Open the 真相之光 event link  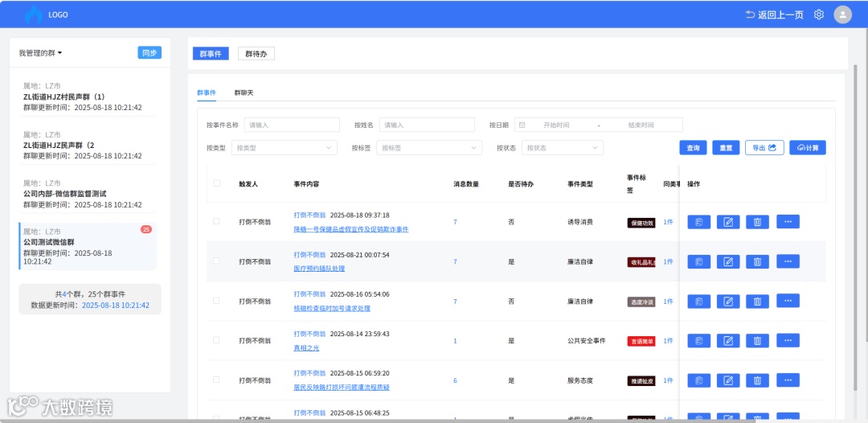tap(306, 347)
